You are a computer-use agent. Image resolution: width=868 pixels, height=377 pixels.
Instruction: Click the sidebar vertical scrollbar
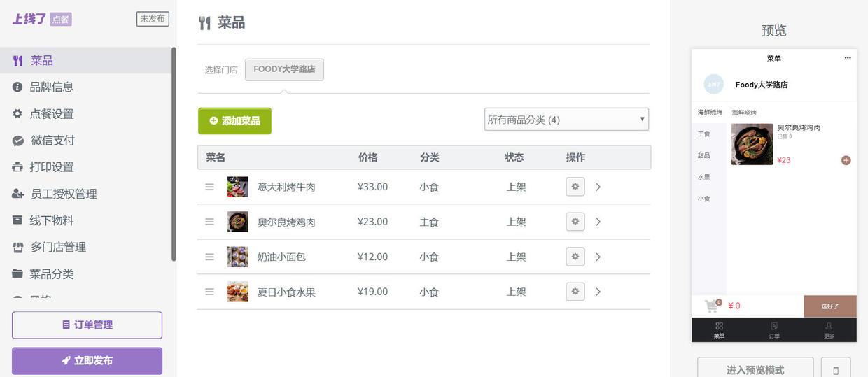coord(174,154)
